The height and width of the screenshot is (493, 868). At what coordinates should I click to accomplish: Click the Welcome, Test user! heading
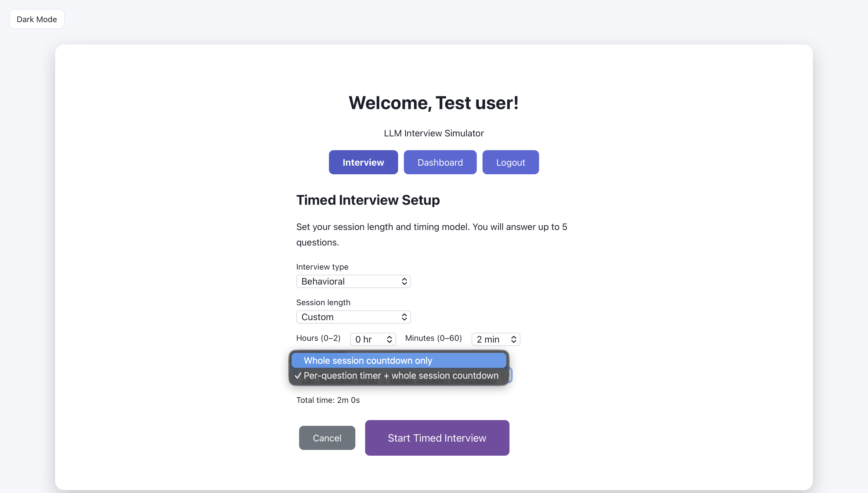[433, 103]
